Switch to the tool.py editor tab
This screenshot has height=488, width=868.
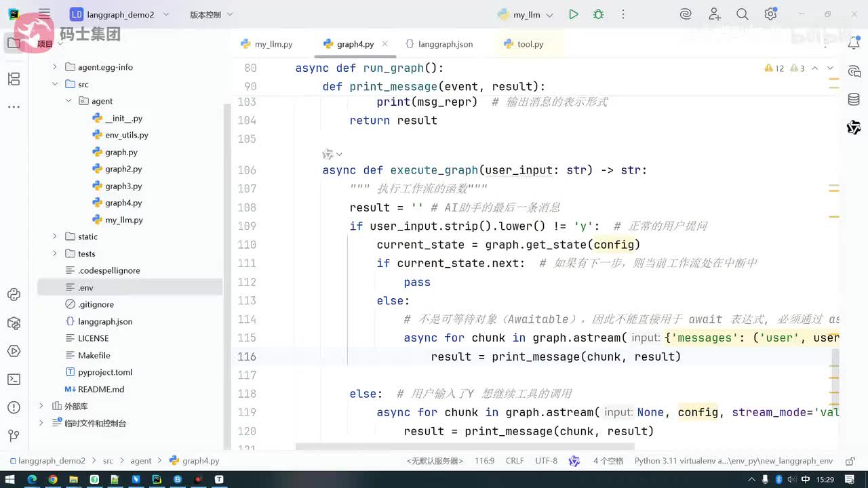click(x=524, y=44)
